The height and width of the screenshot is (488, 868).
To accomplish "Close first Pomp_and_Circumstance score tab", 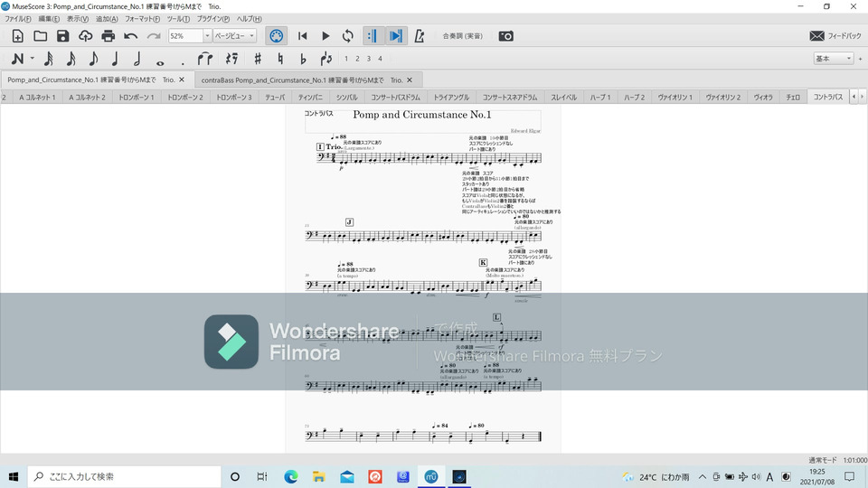I will coord(182,80).
